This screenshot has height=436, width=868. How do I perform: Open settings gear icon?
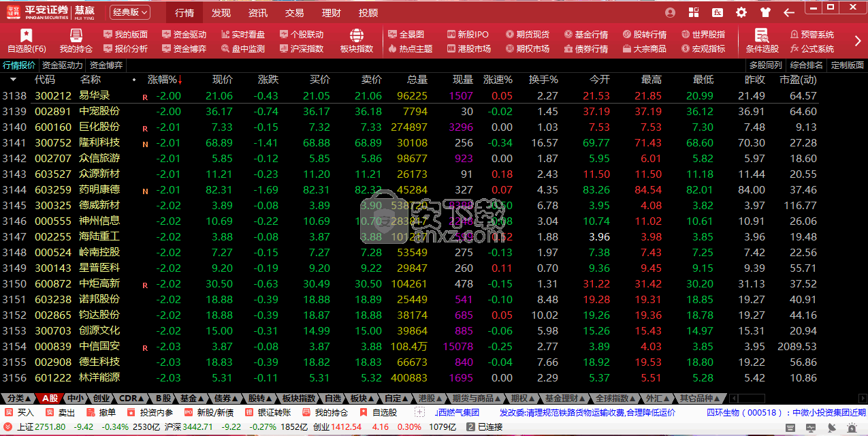[741, 12]
